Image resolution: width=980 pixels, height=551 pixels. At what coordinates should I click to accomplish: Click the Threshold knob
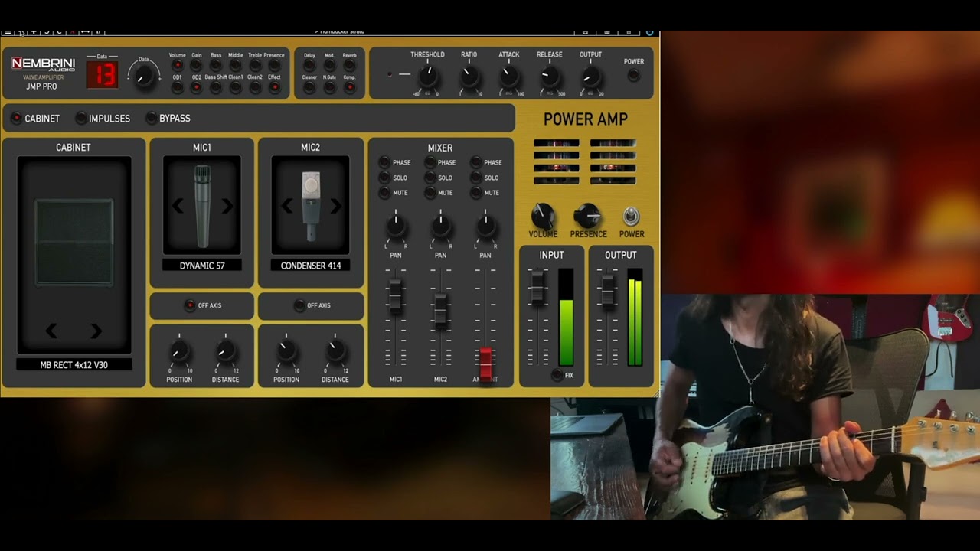[428, 76]
